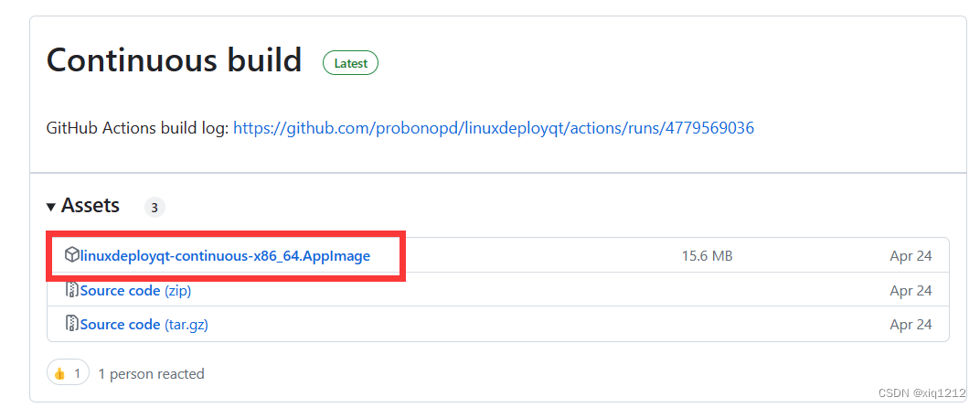The height and width of the screenshot is (408, 980).
Task: Click the package icon beside the AppImage asset
Action: (x=72, y=255)
